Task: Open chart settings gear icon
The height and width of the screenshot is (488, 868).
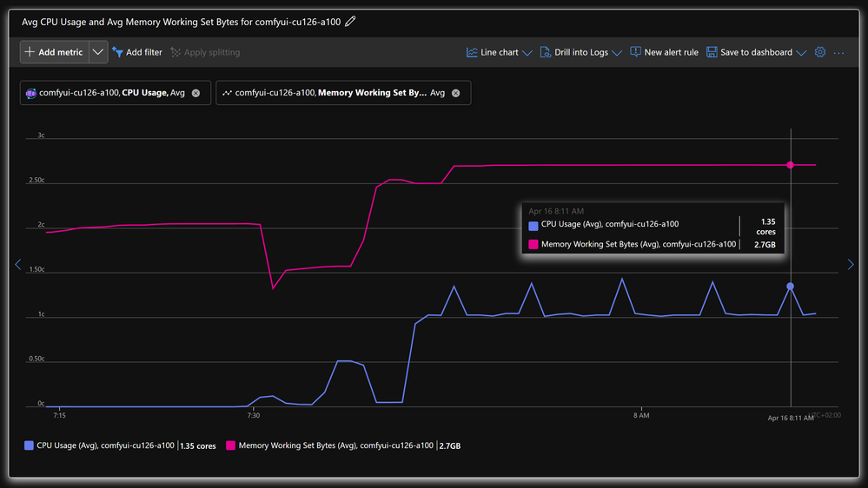Action: tap(820, 52)
